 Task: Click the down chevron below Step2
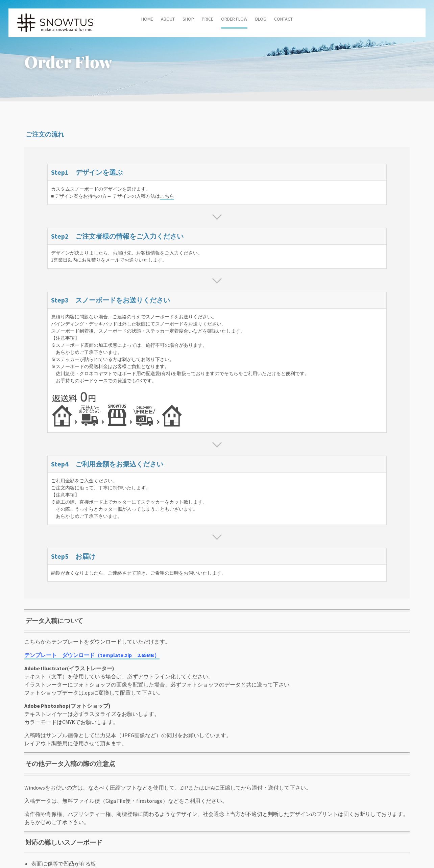coord(217,281)
